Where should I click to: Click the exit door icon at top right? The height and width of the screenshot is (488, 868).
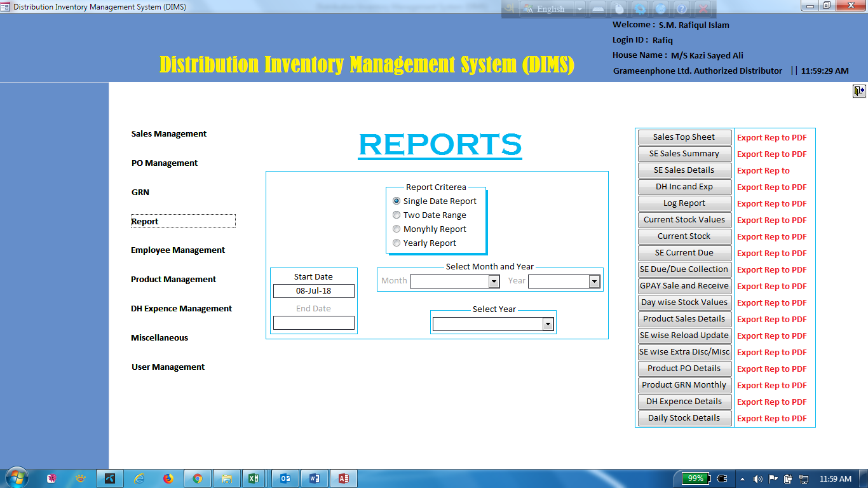point(859,91)
